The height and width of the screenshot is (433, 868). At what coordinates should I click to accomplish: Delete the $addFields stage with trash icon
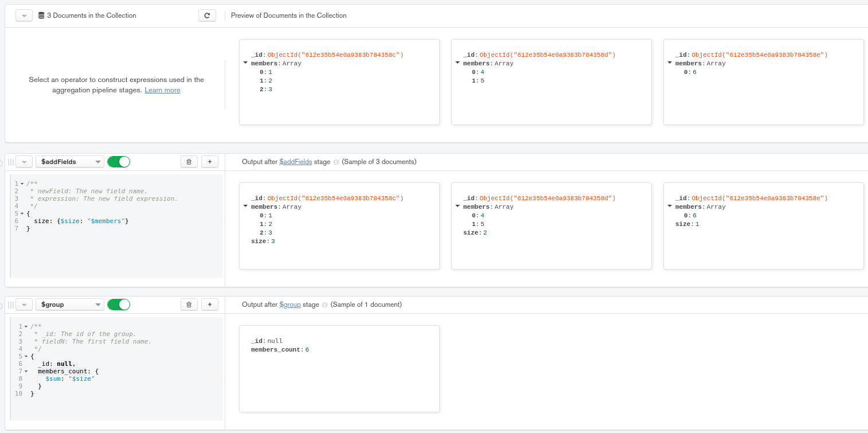pos(189,162)
